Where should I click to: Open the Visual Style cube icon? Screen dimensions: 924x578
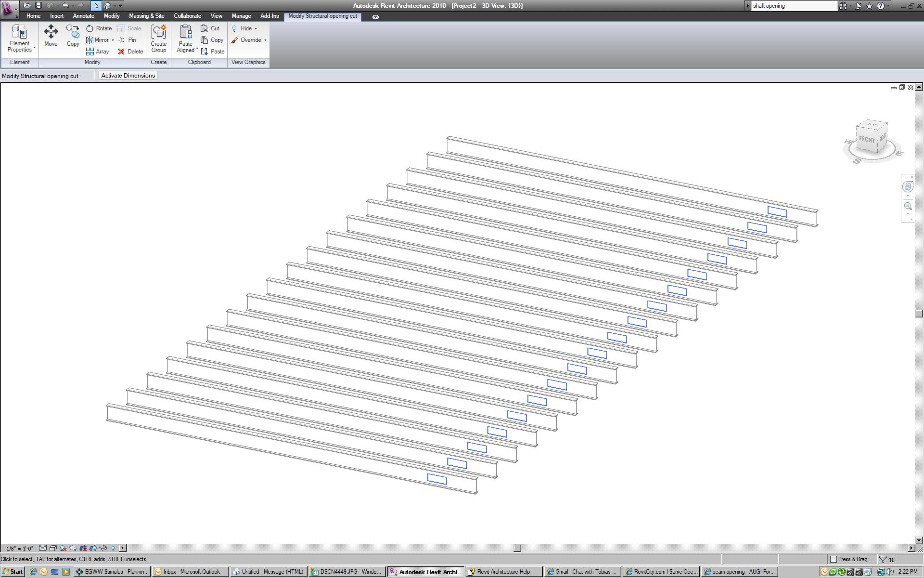coord(53,548)
